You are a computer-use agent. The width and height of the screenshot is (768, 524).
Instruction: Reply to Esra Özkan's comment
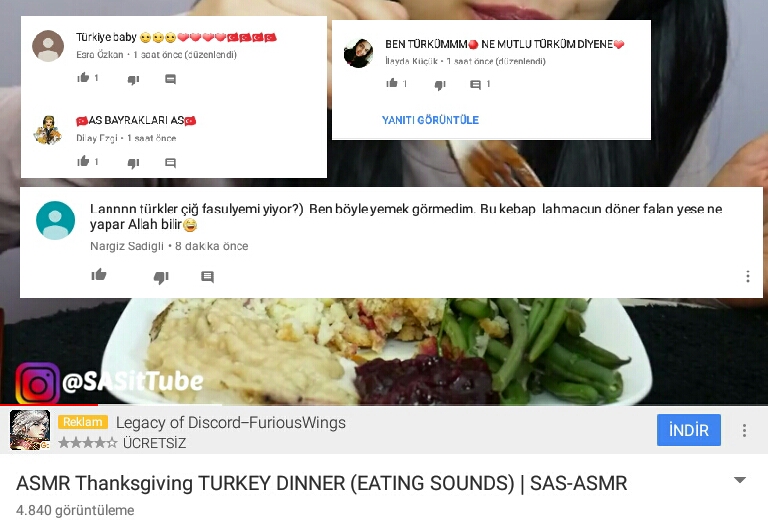click(x=170, y=79)
